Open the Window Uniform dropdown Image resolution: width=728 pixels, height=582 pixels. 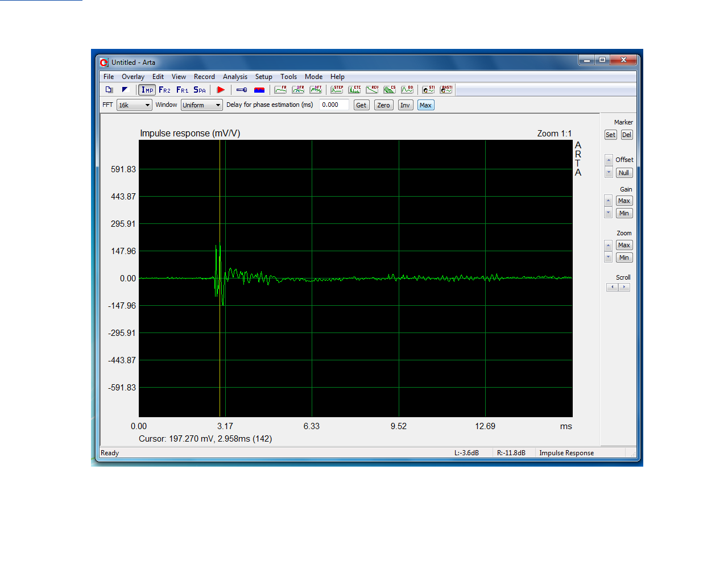(201, 105)
